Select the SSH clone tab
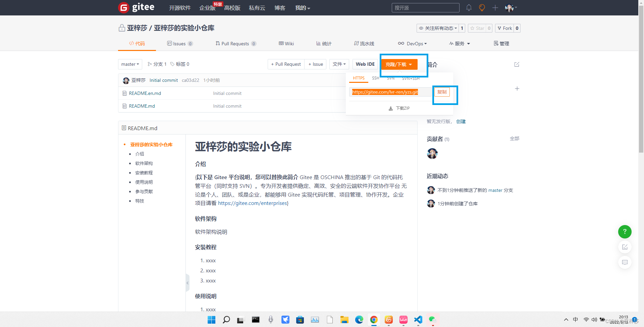Screen dimensions: 644x327 [x=375, y=78]
